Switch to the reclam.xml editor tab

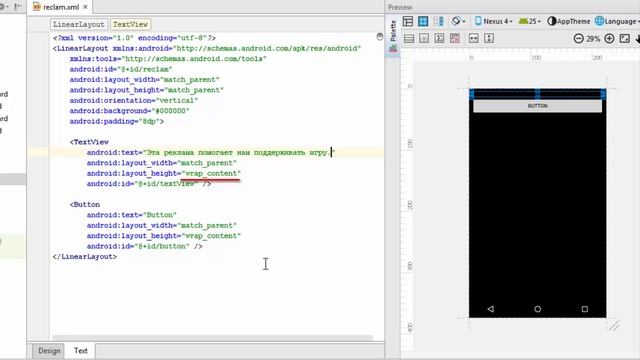[x=60, y=7]
